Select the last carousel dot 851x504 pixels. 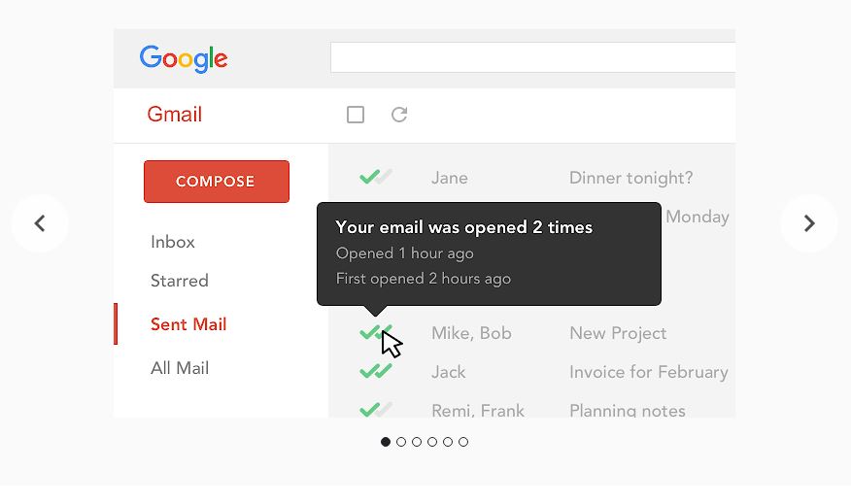pyautogui.click(x=463, y=442)
